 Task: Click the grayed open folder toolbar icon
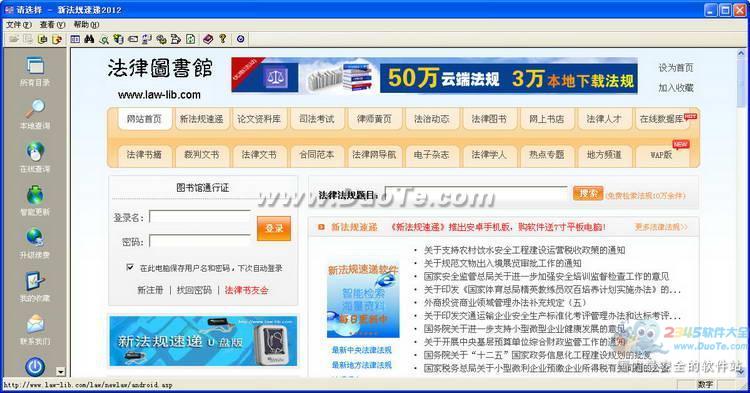(x=14, y=39)
